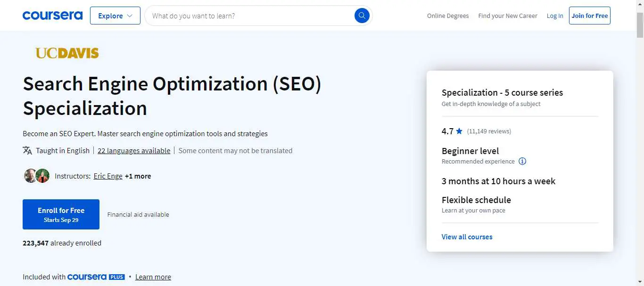The image size is (644, 286).
Task: Click the Financial aid available text
Action: [x=138, y=214]
